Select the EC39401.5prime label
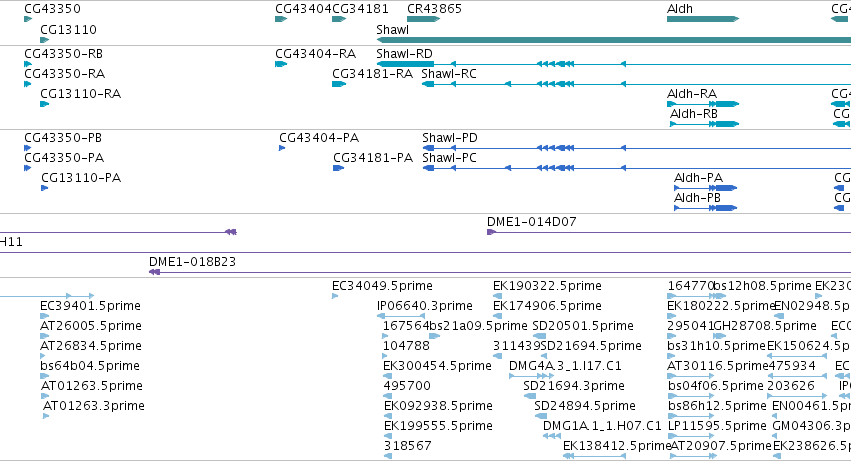The width and height of the screenshot is (851, 461). [x=90, y=306]
